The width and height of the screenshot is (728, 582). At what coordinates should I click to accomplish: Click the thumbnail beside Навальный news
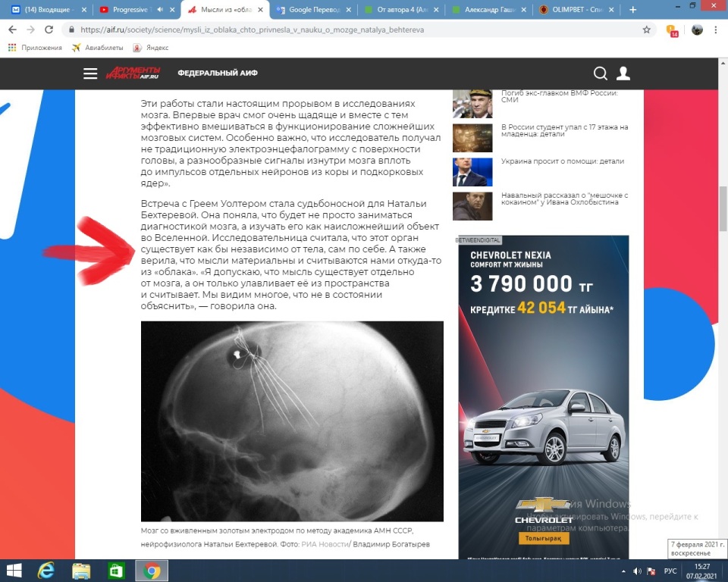(472, 206)
